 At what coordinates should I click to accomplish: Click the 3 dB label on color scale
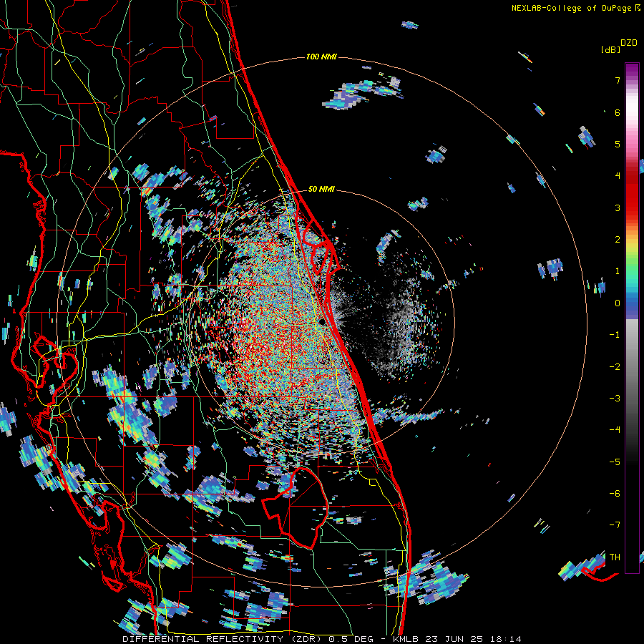pos(618,208)
